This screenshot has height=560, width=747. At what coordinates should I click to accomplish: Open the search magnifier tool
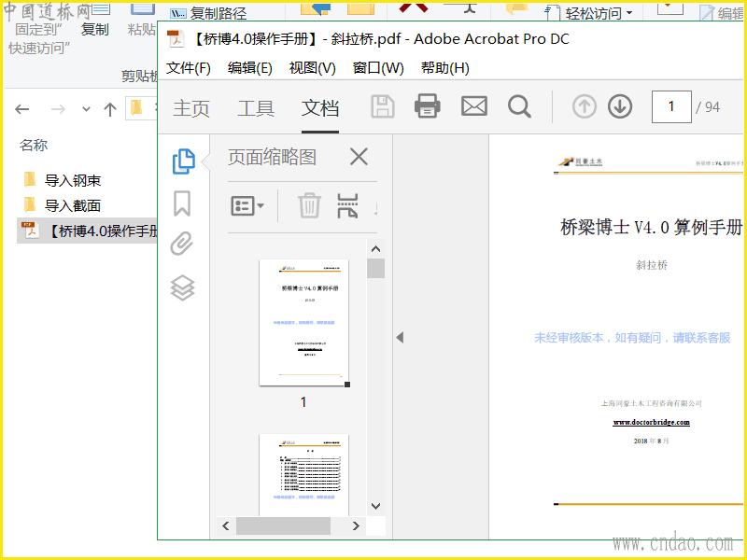pyautogui.click(x=519, y=106)
